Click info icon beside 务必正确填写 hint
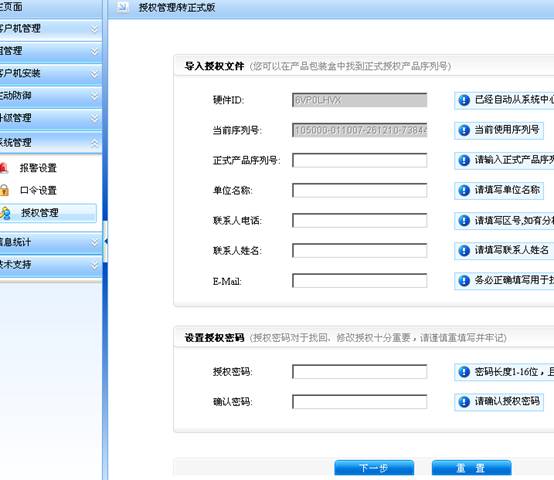Image resolution: width=554 pixels, height=480 pixels. (x=464, y=281)
